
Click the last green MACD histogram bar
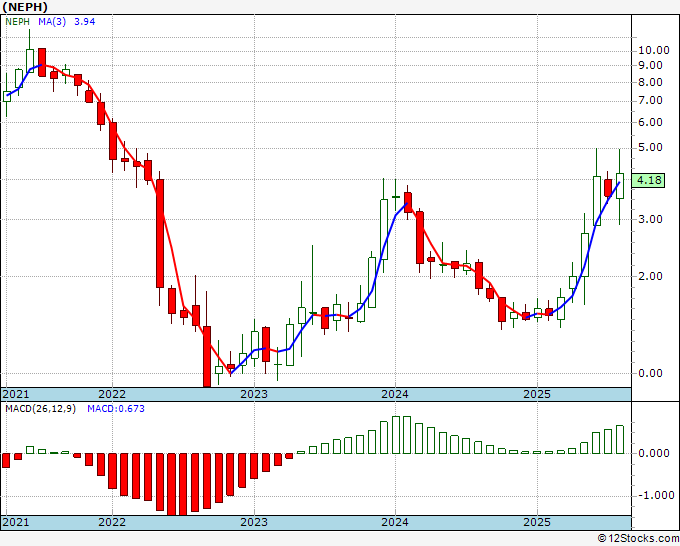click(620, 439)
